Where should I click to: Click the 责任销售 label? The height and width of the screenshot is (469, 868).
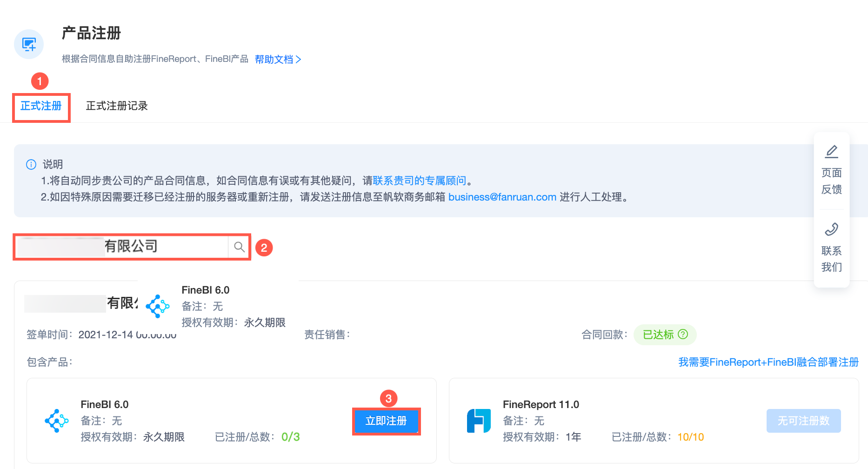coord(327,335)
